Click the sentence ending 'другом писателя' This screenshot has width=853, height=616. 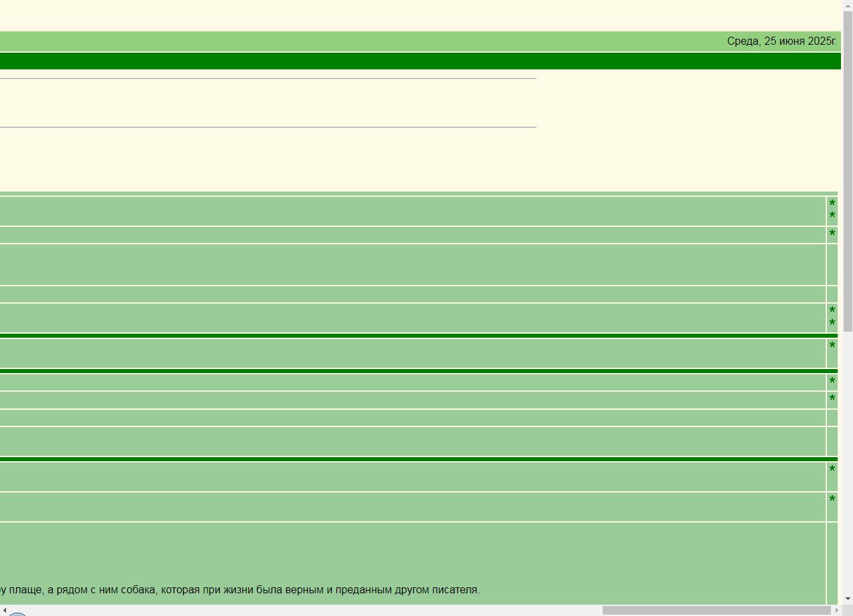coord(240,590)
